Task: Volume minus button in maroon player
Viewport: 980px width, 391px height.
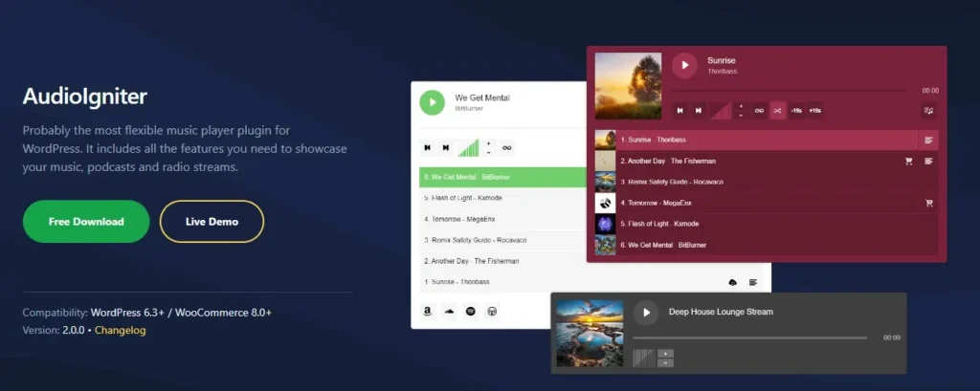Action: click(x=742, y=115)
